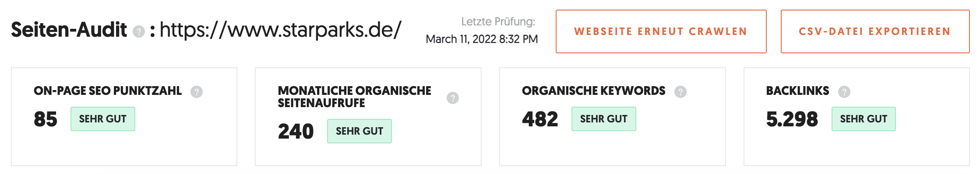
Task: Export results via CSV-Datei exportieren button
Action: pos(875,31)
